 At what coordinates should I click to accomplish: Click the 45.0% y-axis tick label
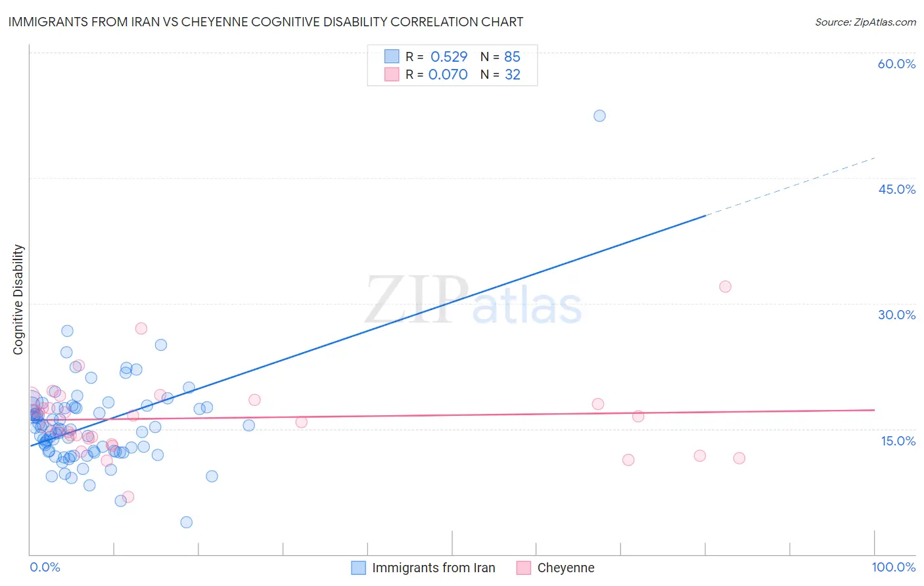(897, 189)
